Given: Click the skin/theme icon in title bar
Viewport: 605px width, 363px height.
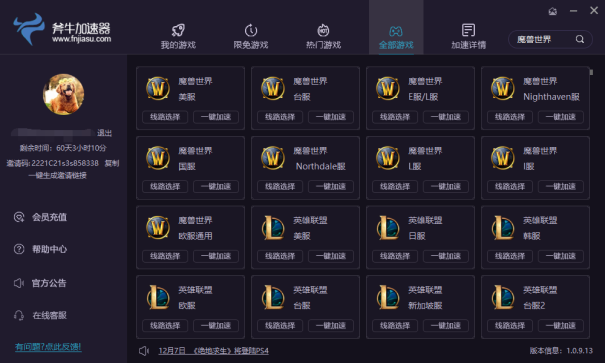Looking at the screenshot, I should [553, 11].
